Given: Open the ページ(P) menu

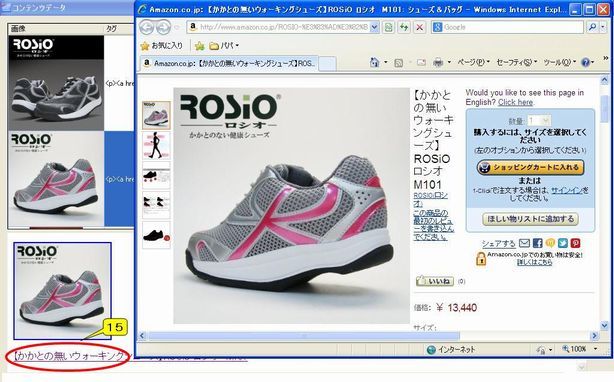Looking at the screenshot, I should (473, 62).
